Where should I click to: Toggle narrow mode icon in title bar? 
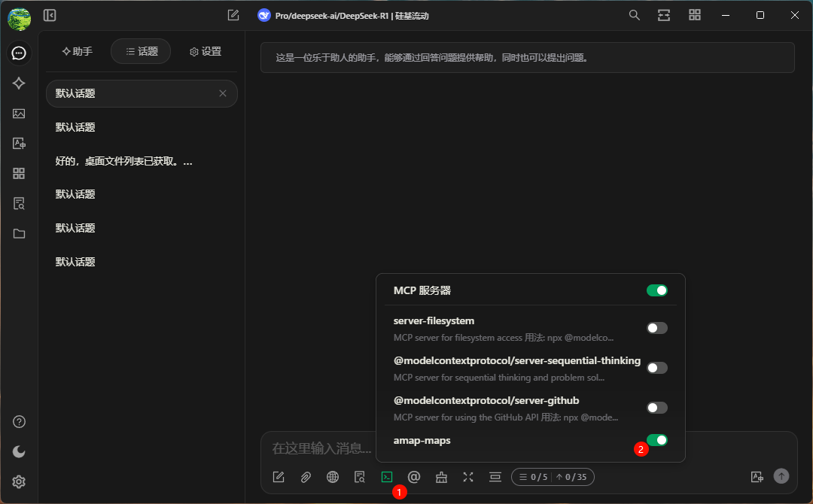(664, 15)
